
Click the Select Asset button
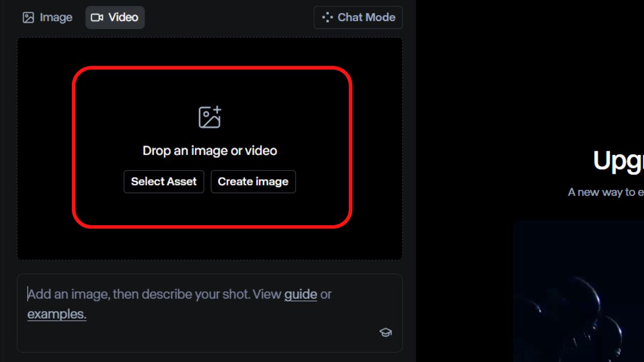tap(164, 182)
